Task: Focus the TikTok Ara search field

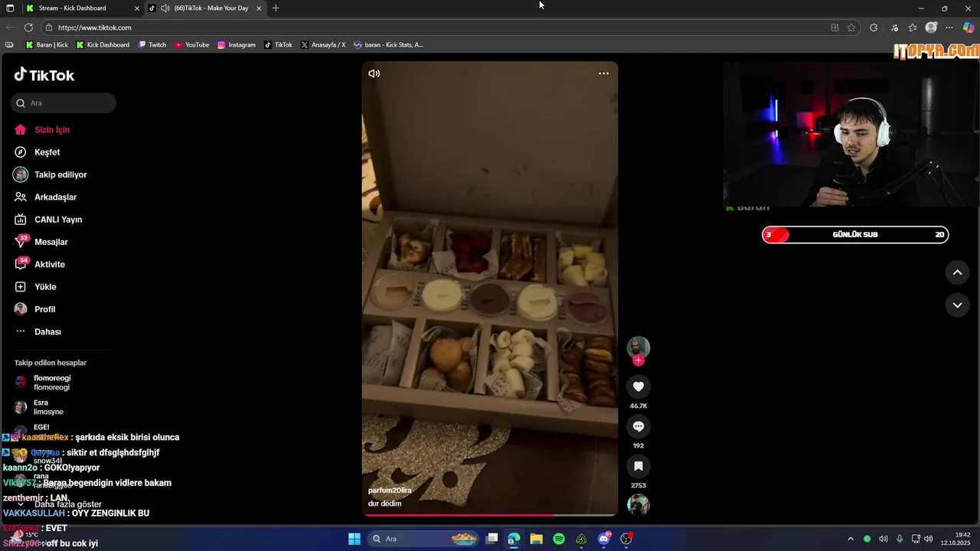Action: point(64,103)
